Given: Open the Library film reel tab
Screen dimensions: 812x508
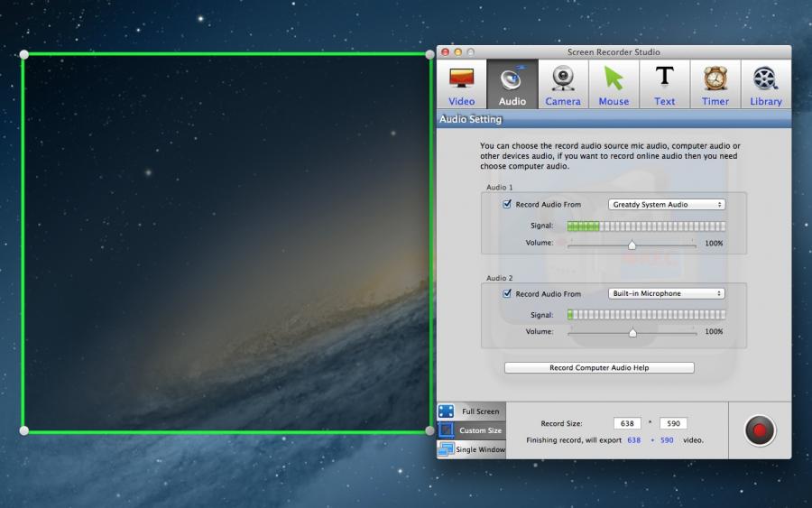Looking at the screenshot, I should click(766, 85).
